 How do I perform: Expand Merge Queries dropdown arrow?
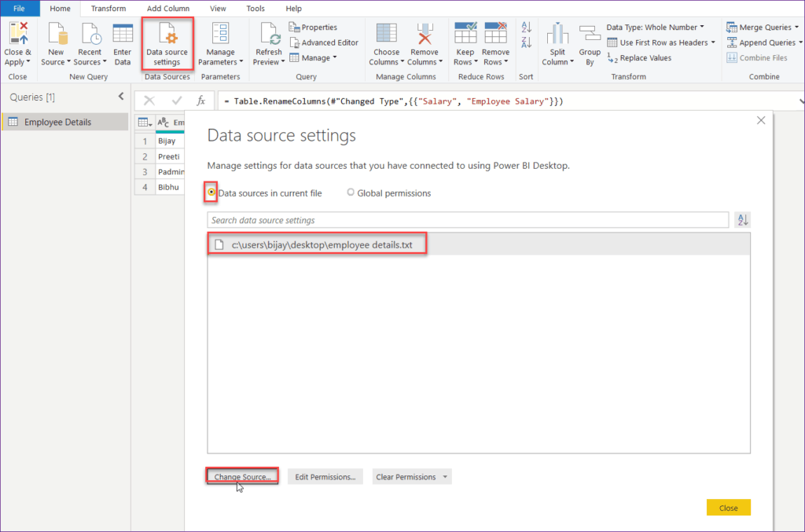pyautogui.click(x=797, y=28)
